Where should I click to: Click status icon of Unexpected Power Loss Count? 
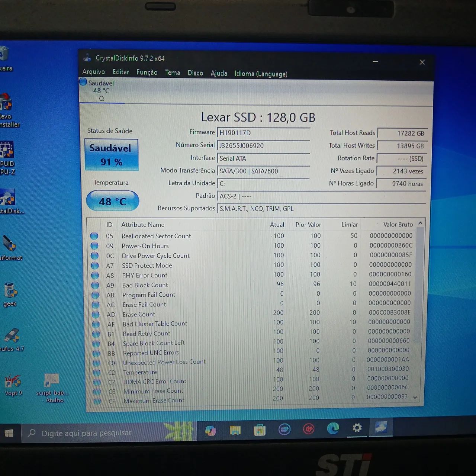click(97, 363)
